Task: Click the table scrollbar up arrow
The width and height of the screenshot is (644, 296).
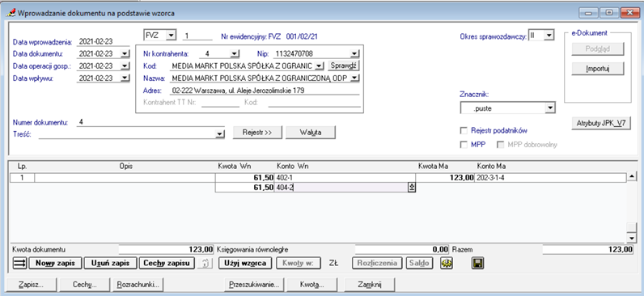Action: (x=632, y=177)
